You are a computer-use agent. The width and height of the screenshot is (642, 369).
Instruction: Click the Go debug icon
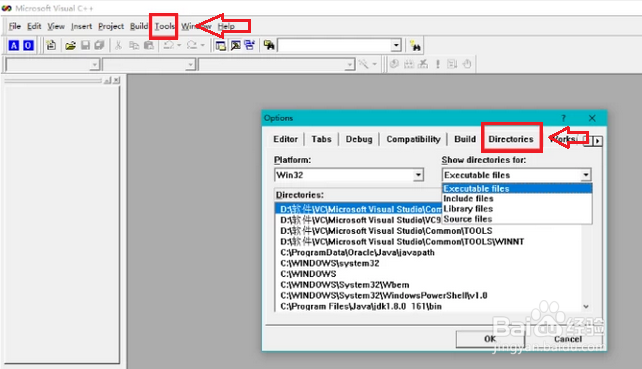tap(452, 64)
